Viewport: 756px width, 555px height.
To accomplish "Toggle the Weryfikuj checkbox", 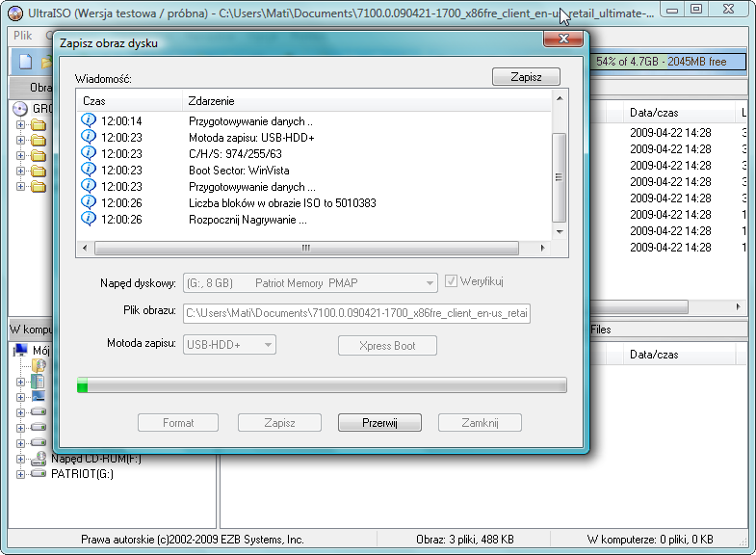I will click(x=451, y=282).
